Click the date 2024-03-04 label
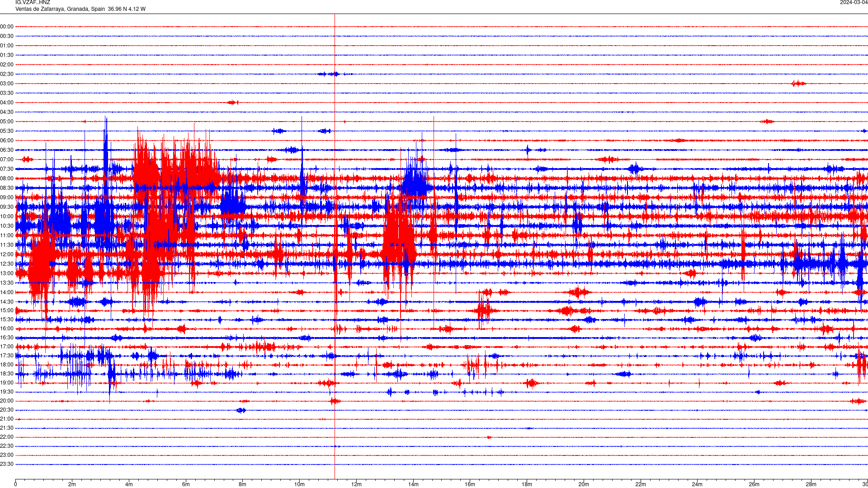868x488 pixels. point(854,3)
